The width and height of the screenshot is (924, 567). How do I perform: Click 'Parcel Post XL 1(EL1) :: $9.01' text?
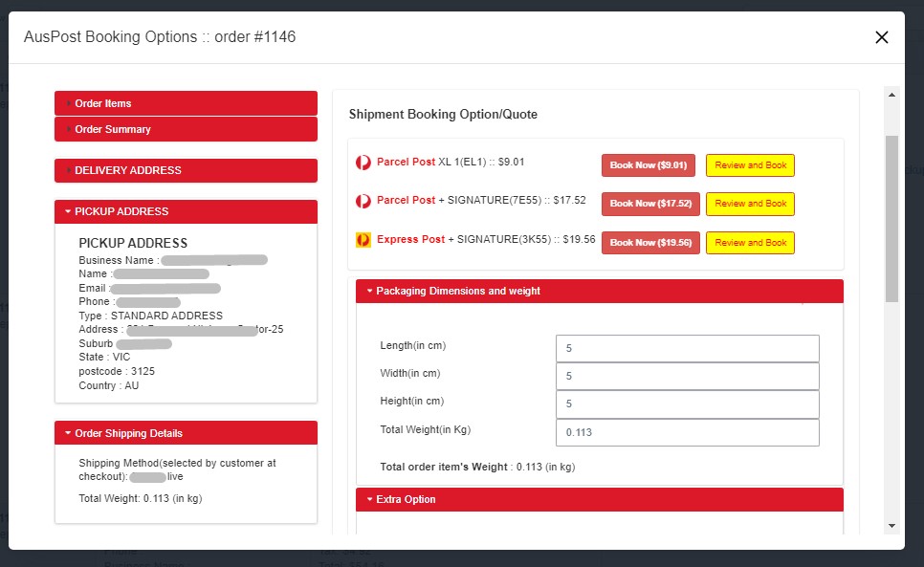tap(451, 162)
